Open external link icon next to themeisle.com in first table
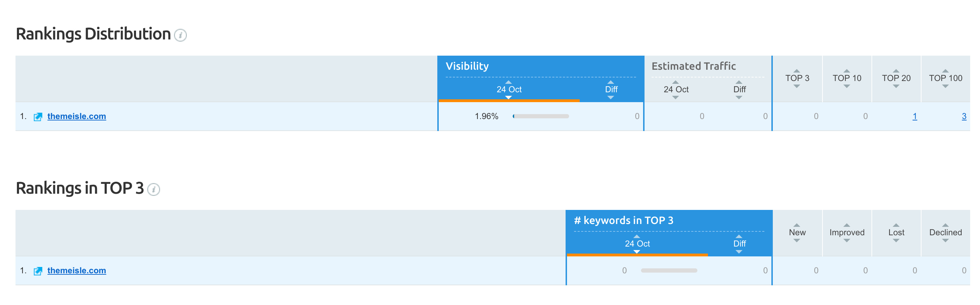Screen dimensions: 980x305 [x=37, y=116]
